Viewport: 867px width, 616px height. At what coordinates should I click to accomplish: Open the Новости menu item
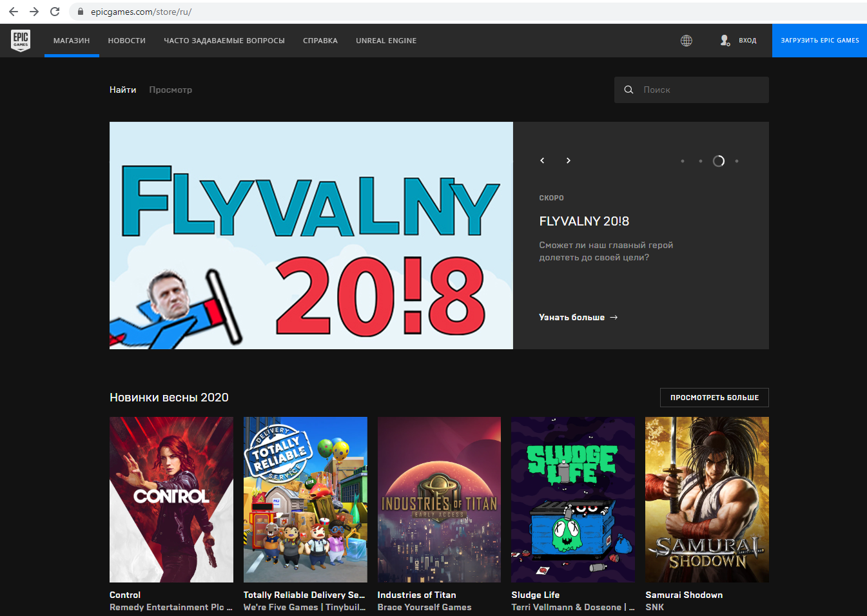(127, 41)
